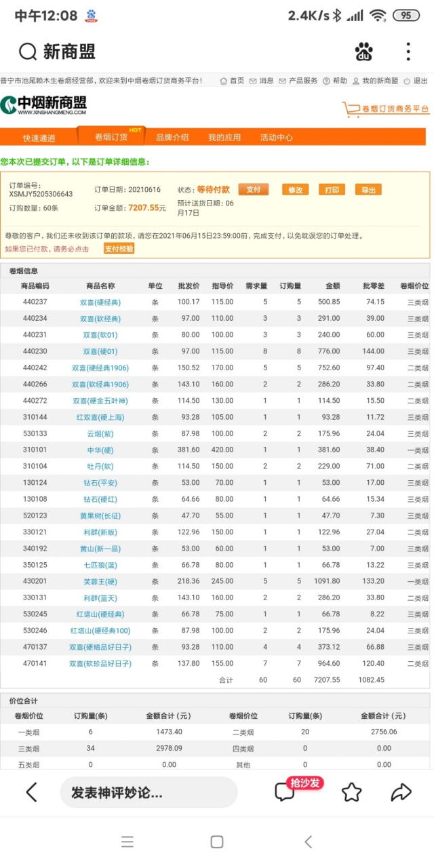Tap the battery indicator in status bar
The width and height of the screenshot is (434, 868).
point(406,16)
